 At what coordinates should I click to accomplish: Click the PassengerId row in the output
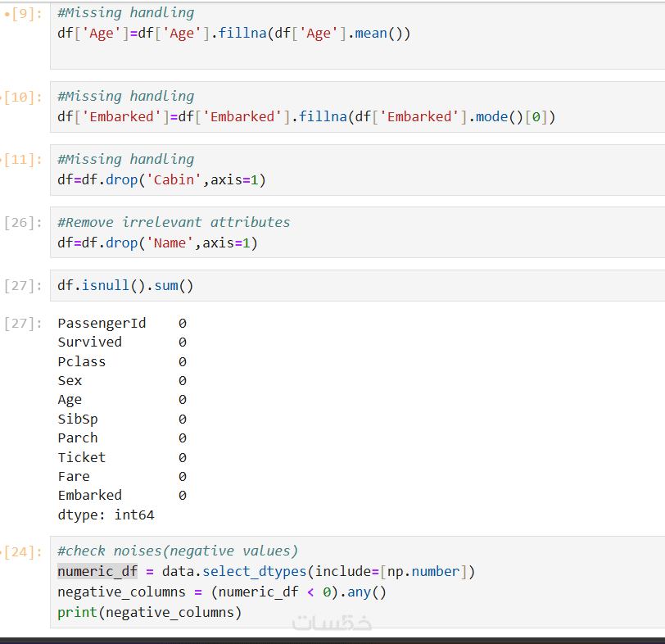[102, 324]
